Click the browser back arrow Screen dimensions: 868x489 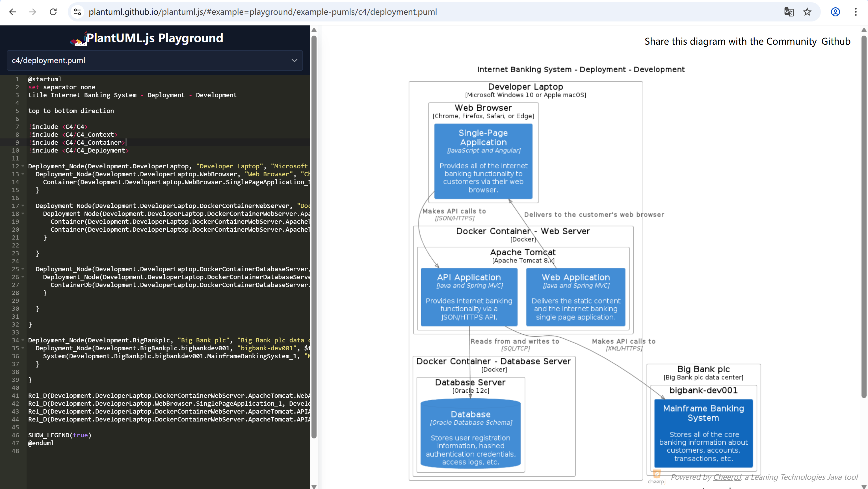coord(12,12)
